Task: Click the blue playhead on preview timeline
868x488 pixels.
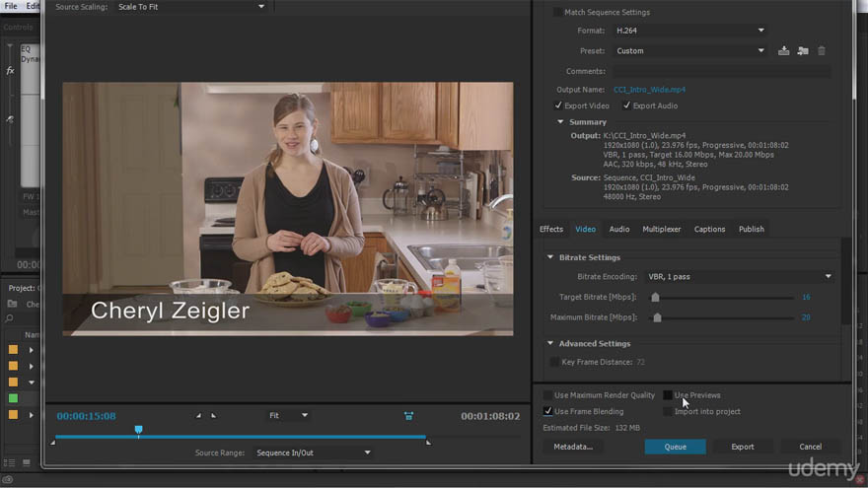Action: point(138,430)
